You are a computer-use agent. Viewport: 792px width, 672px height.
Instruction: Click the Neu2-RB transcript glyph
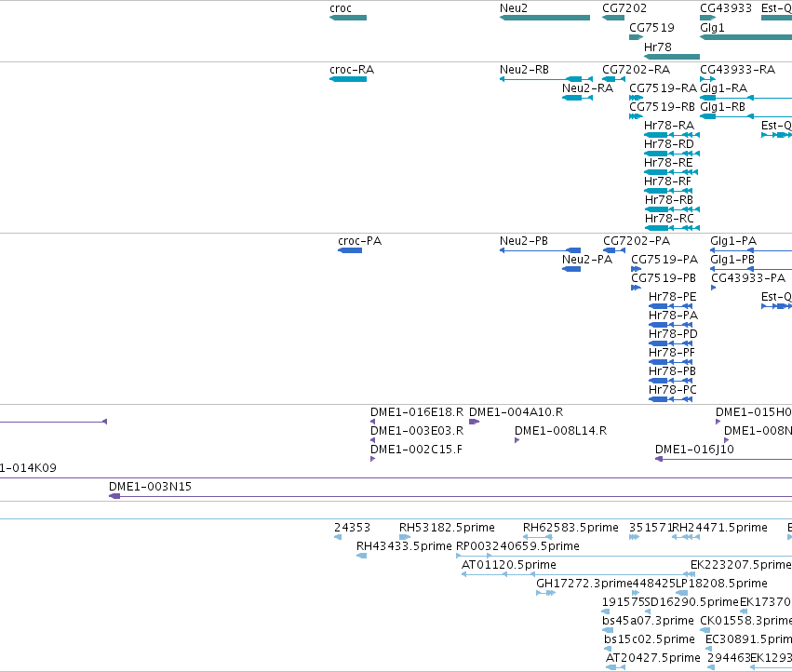546,79
